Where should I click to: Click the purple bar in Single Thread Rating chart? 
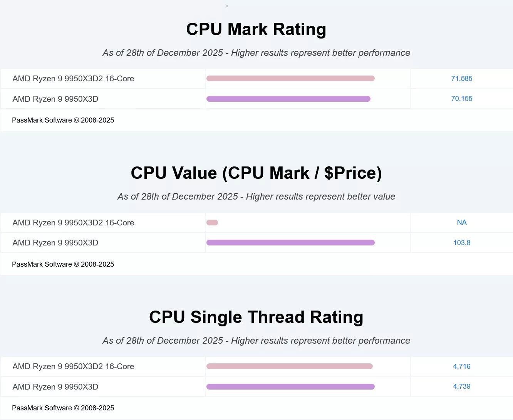[290, 387]
